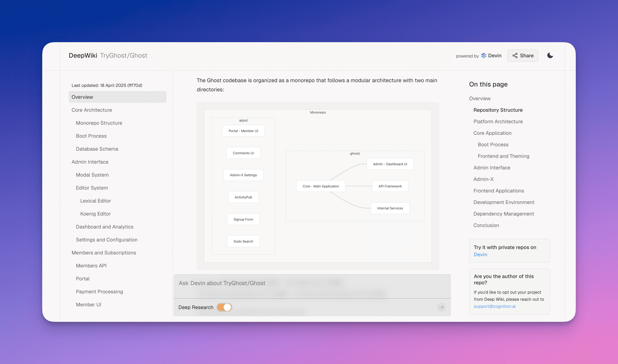Submit the question with the arrow icon

pos(441,307)
